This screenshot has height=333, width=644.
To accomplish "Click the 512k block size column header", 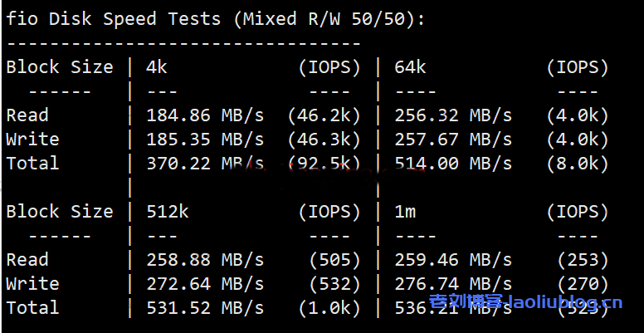I will (168, 212).
